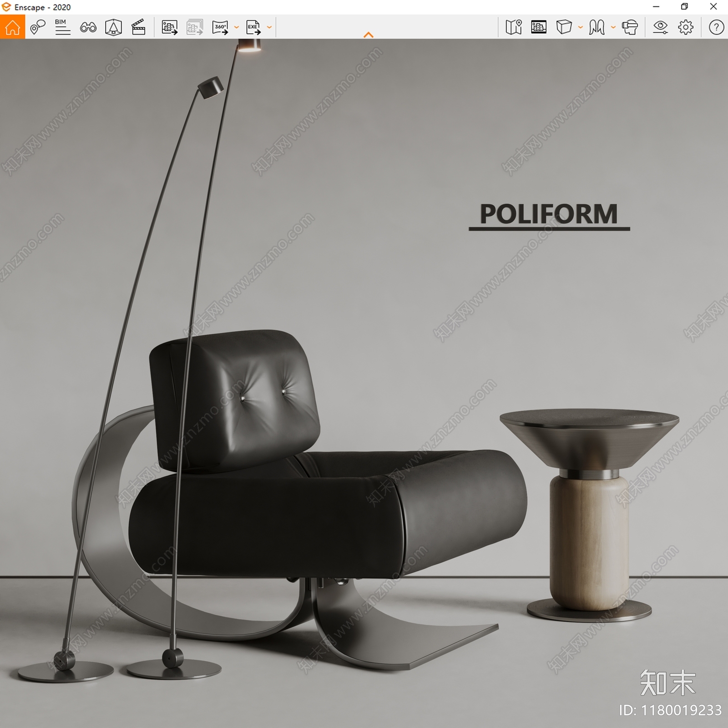The image size is (728, 728).
Task: Toggle the safe frame picture icon
Action: click(x=539, y=27)
